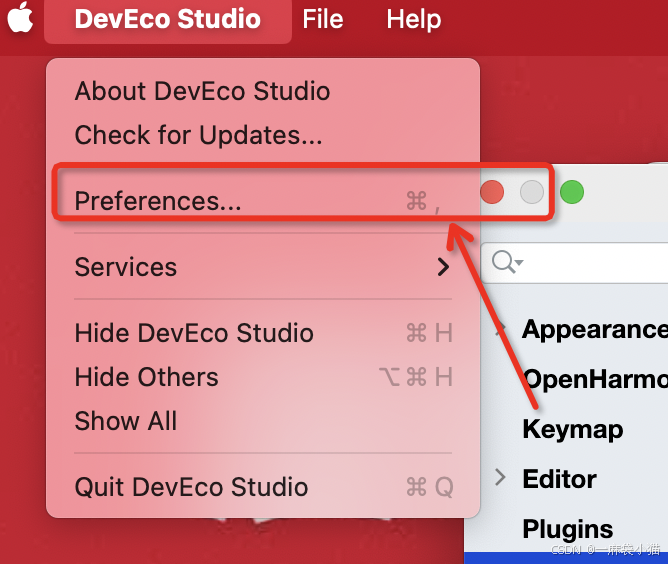Open the Apple menu
The height and width of the screenshot is (564, 668).
pos(21,19)
